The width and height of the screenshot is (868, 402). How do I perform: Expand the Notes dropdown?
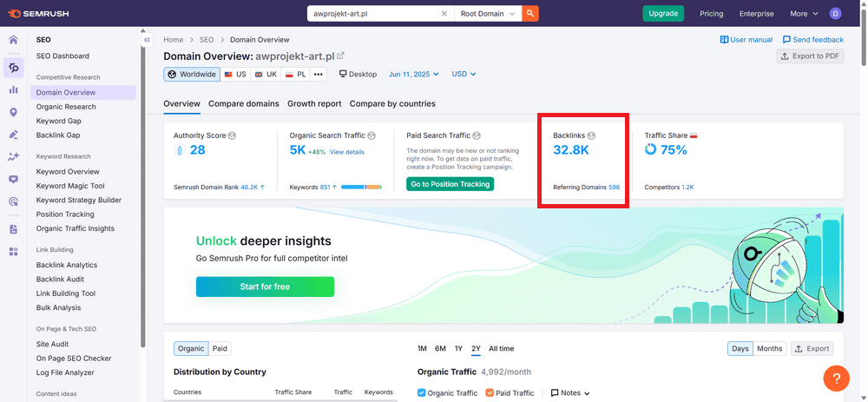[x=570, y=393]
